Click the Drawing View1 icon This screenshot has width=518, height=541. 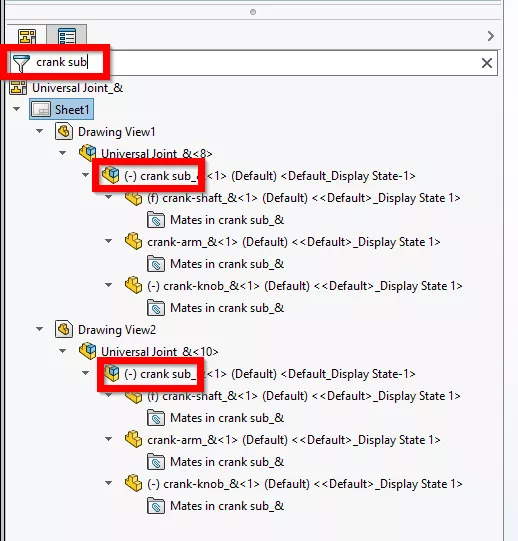[64, 131]
